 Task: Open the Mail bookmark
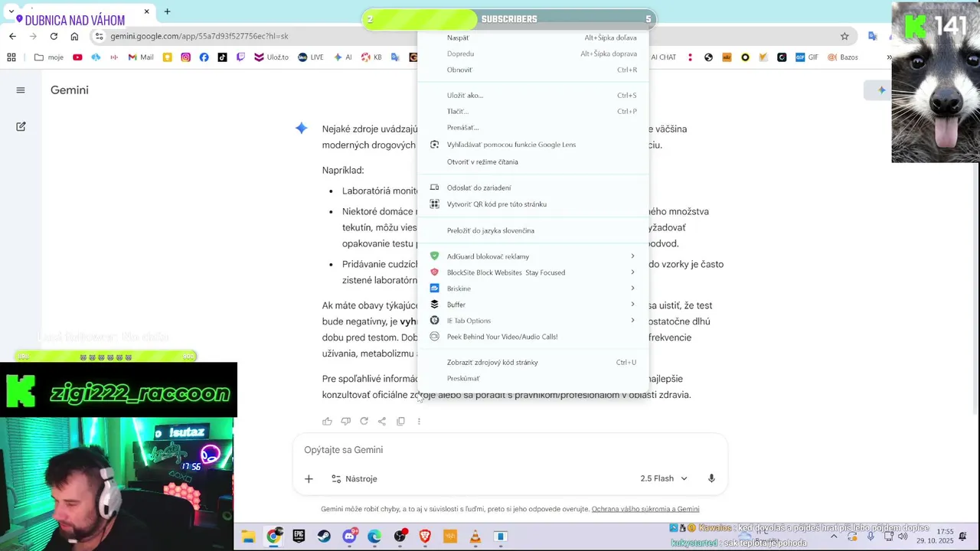click(141, 57)
